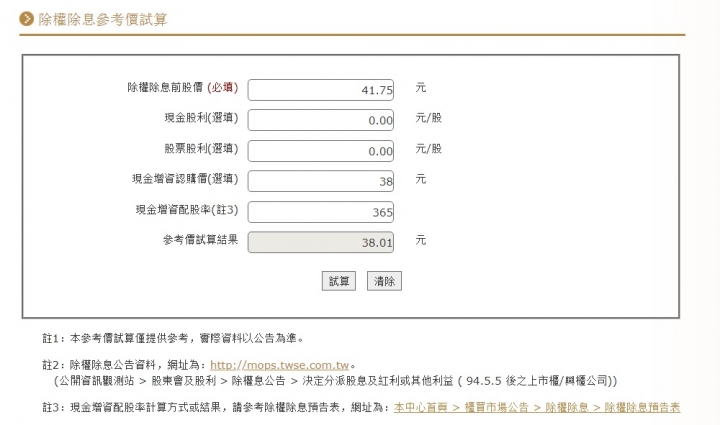Focus the 現金增資配股率 field showing 365
This screenshot has width=720, height=425.
coord(321,212)
